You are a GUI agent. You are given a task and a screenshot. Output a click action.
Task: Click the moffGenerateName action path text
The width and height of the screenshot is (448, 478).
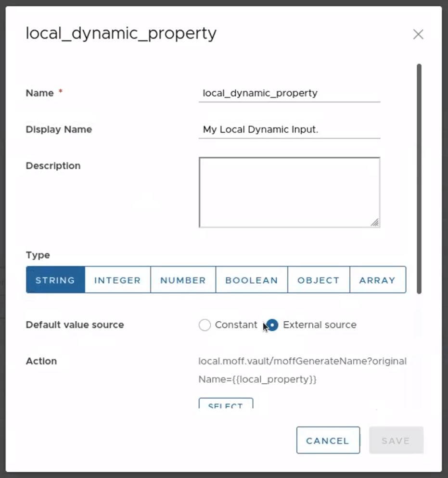[x=302, y=370]
